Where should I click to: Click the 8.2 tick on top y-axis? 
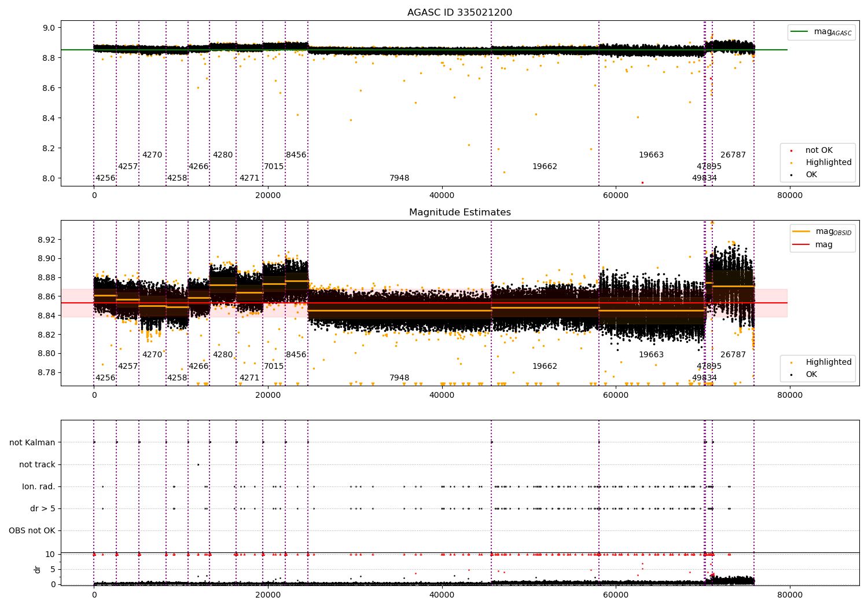(49, 148)
